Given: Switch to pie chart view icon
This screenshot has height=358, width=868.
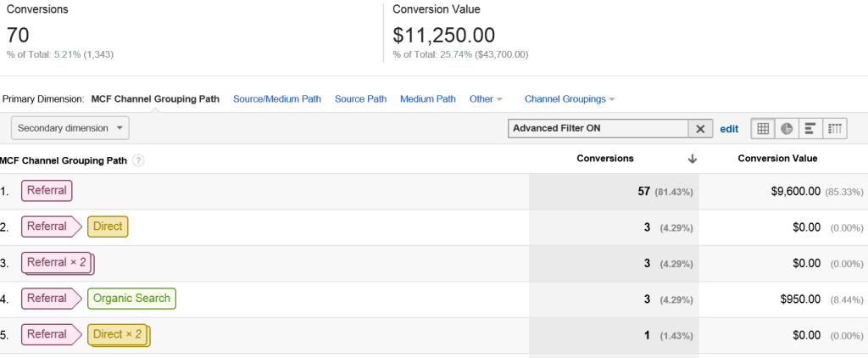Looking at the screenshot, I should click(787, 129).
